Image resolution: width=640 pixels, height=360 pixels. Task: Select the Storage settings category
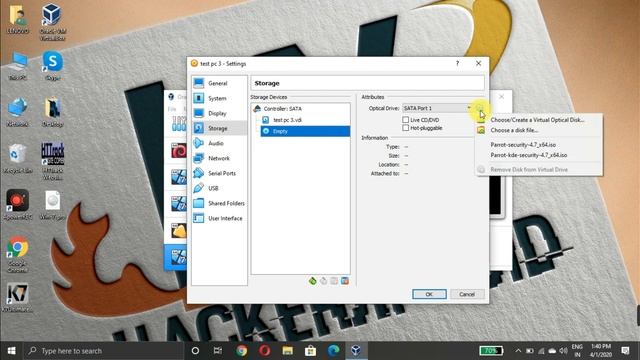(x=219, y=128)
